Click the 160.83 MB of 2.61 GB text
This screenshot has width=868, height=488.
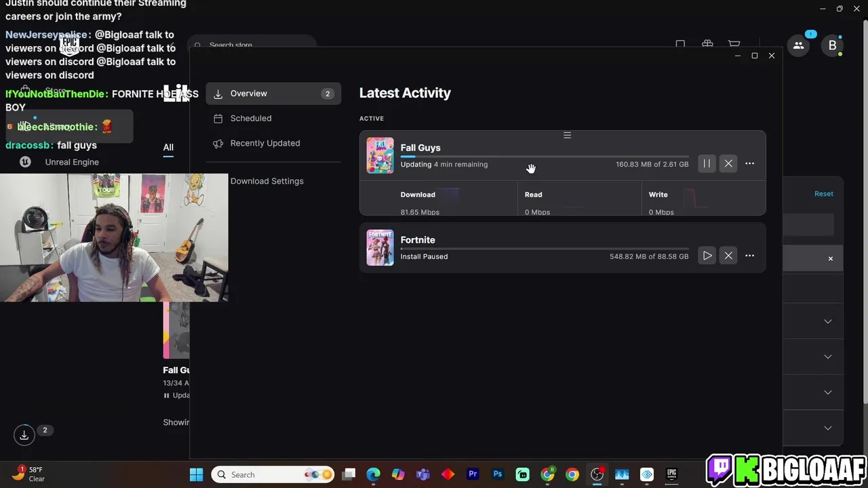coord(652,164)
